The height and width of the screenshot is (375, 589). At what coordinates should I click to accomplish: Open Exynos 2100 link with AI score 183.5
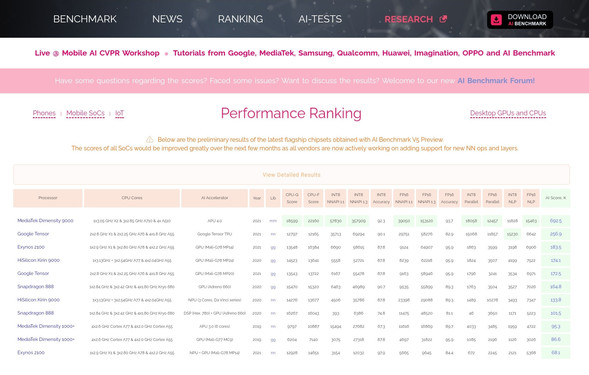click(x=31, y=247)
